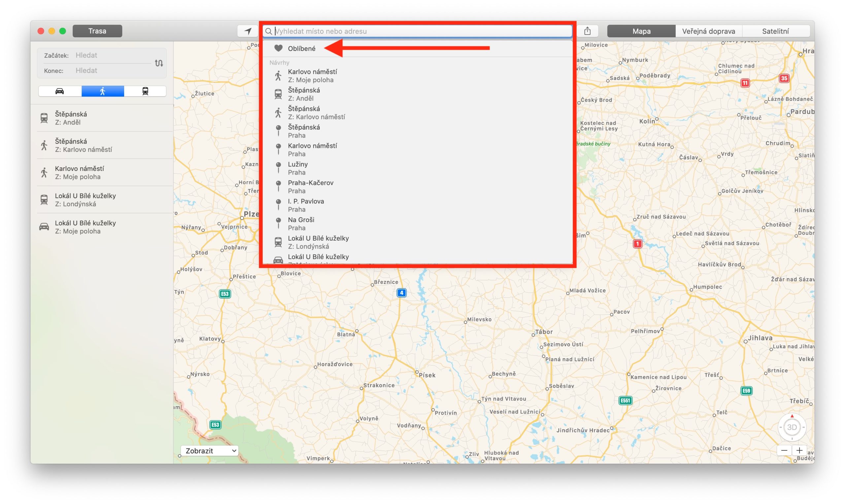Click the search place or address field
The height and width of the screenshot is (504, 845).
click(x=418, y=31)
